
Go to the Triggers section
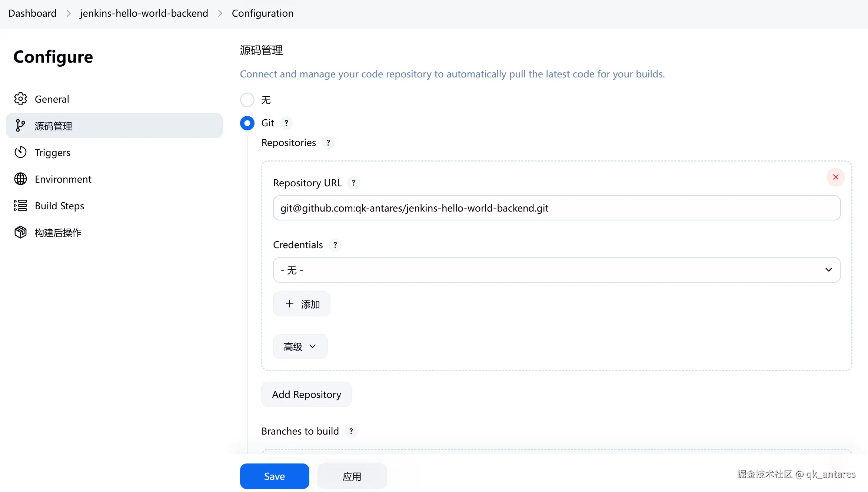(x=114, y=152)
